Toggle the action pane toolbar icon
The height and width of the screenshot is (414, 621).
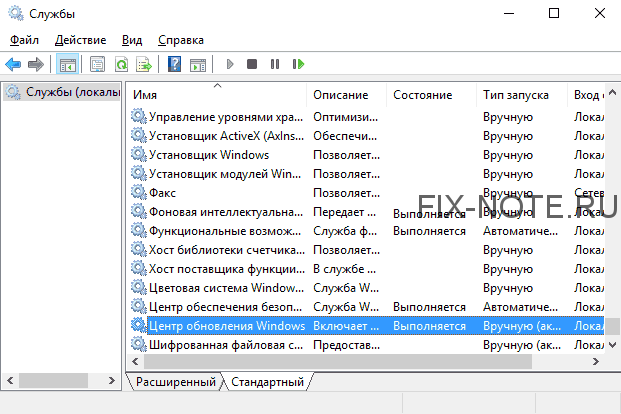(x=198, y=64)
